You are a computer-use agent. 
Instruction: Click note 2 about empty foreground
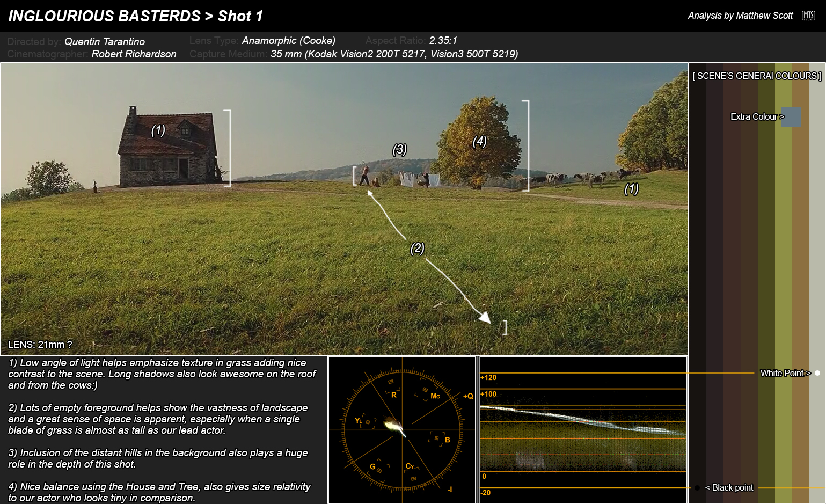coord(158,419)
